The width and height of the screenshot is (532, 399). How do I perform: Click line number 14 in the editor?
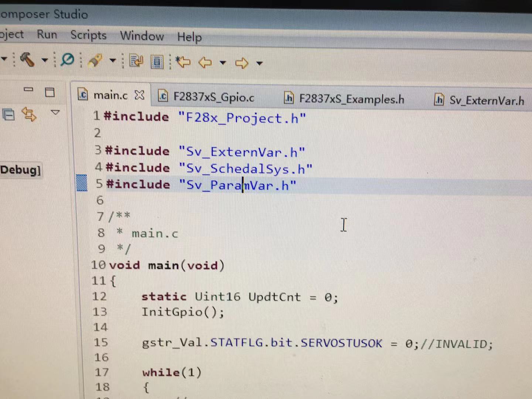coord(100,327)
